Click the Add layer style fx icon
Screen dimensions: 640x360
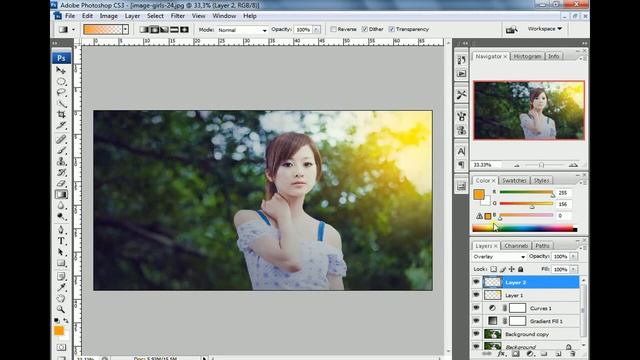click(501, 354)
